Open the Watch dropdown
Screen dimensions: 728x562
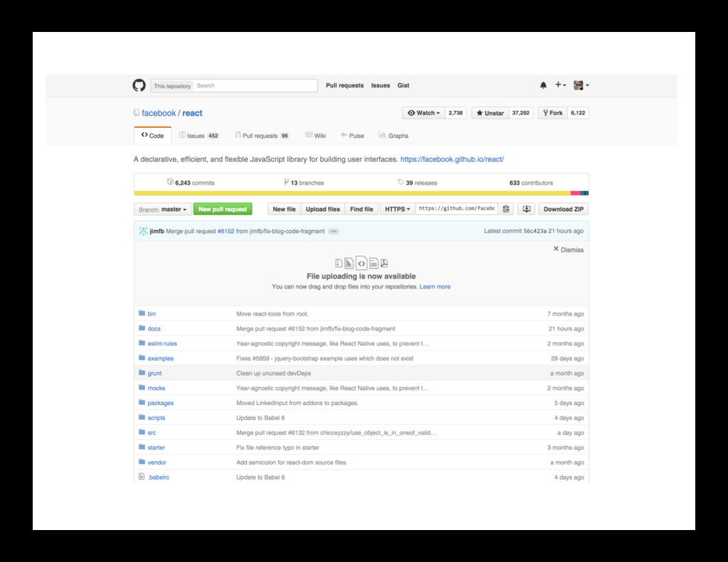tap(424, 113)
